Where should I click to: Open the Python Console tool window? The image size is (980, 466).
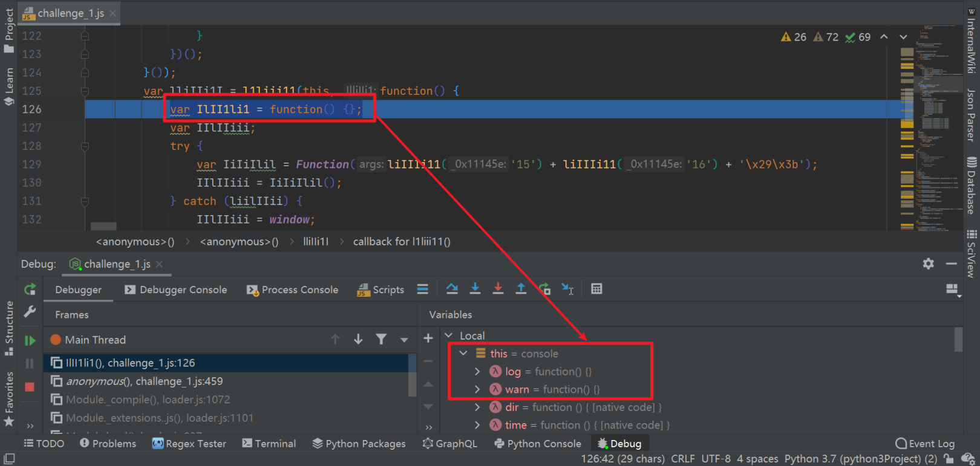[x=538, y=443]
